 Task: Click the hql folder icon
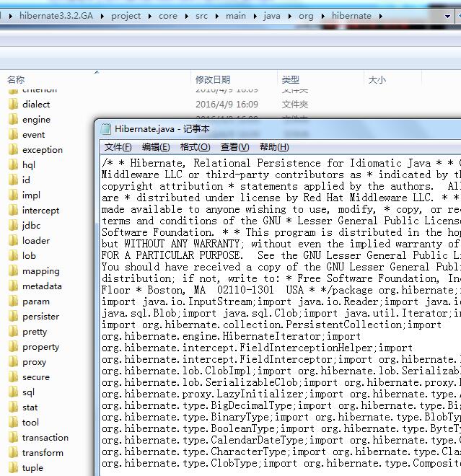tap(13, 165)
